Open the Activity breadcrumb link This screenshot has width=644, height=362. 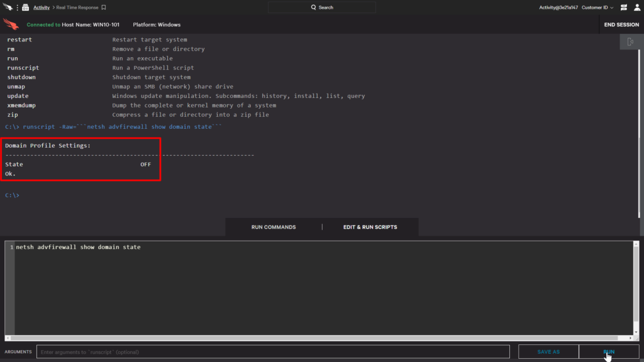(42, 8)
